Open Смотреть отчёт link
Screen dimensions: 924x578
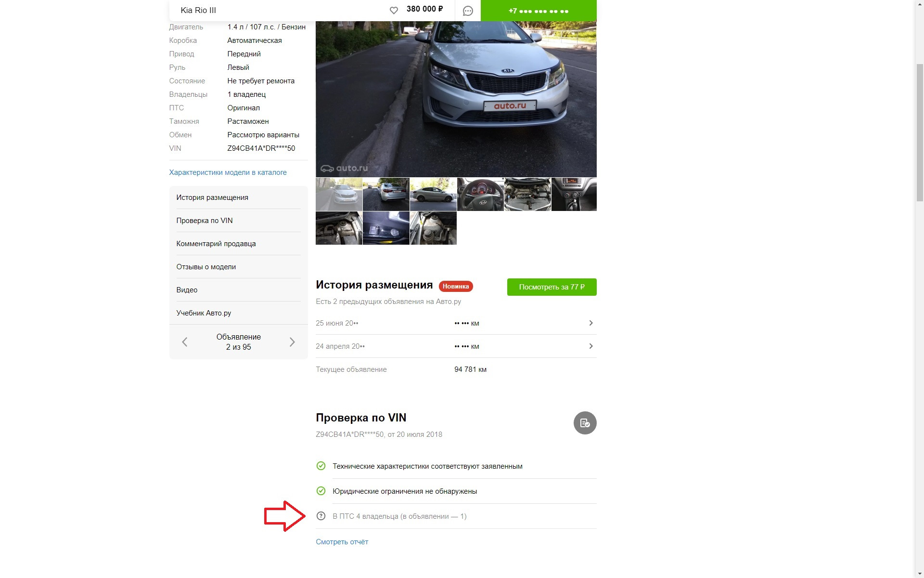click(342, 542)
